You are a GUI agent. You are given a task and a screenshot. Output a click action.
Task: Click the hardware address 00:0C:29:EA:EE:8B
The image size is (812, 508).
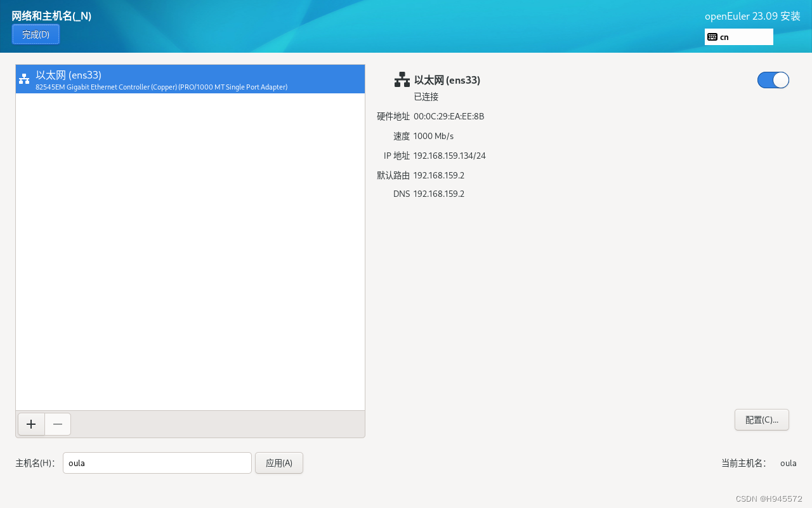449,116
